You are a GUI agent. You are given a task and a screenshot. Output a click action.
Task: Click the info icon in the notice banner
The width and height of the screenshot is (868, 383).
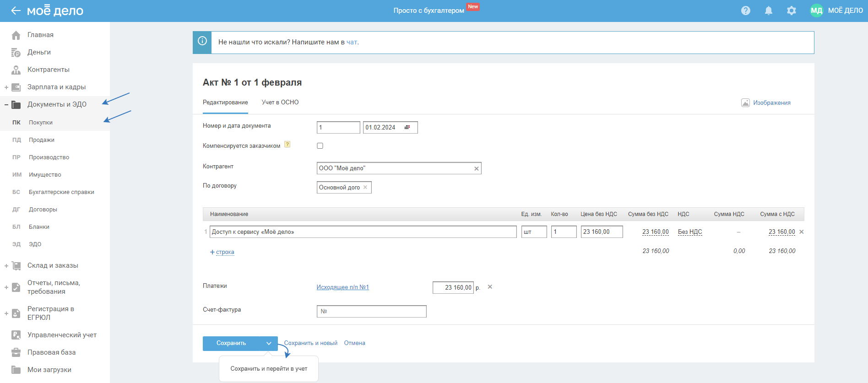pyautogui.click(x=202, y=41)
